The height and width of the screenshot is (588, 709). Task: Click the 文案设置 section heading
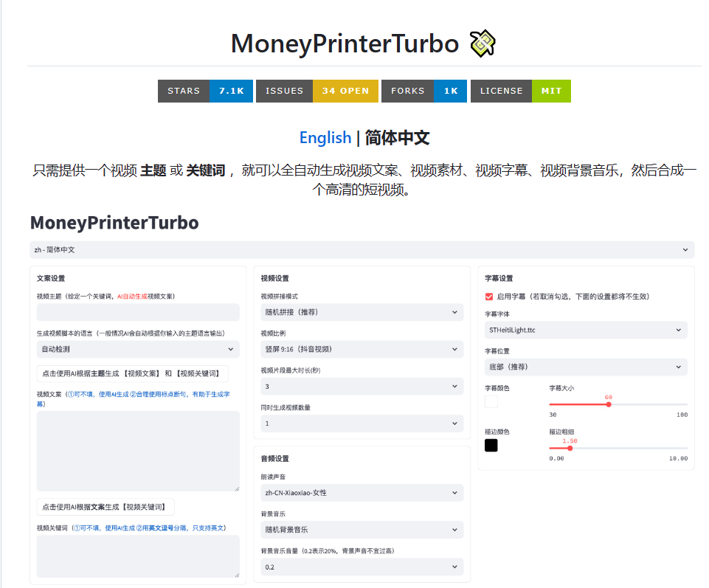tap(51, 278)
